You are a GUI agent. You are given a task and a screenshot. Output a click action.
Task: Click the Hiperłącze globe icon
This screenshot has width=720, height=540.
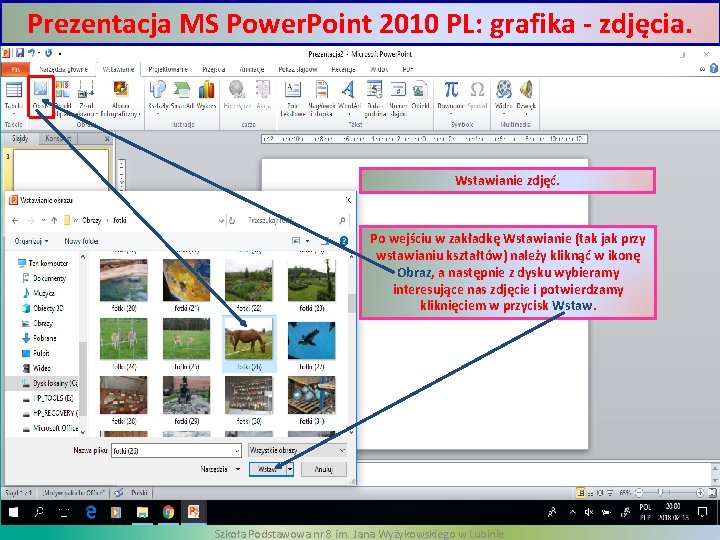[x=236, y=89]
